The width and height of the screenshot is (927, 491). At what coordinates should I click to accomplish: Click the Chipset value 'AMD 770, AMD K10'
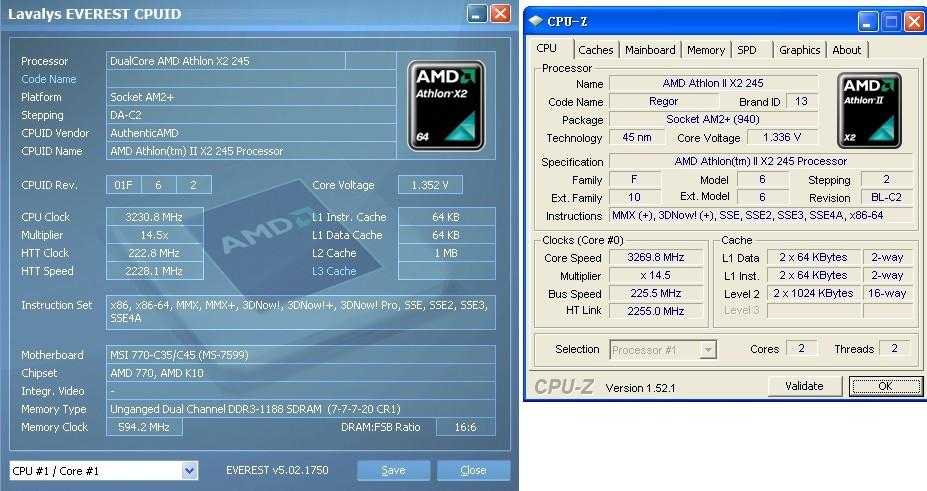tap(300, 373)
